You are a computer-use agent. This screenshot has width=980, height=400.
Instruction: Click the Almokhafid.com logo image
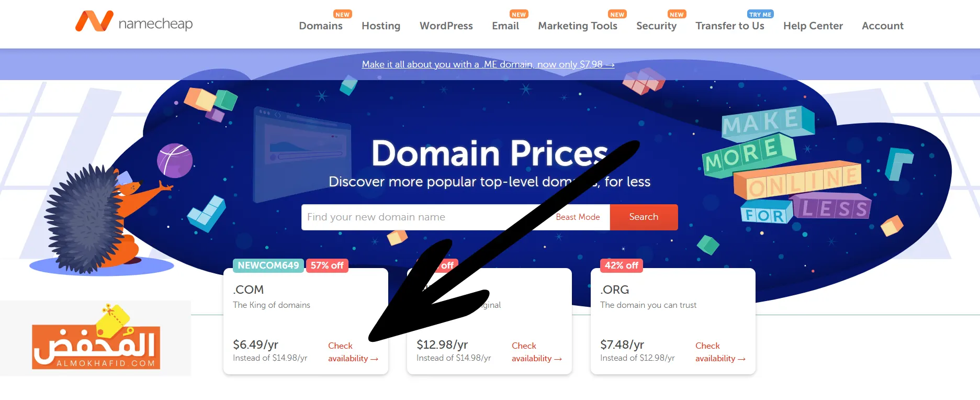(96, 338)
